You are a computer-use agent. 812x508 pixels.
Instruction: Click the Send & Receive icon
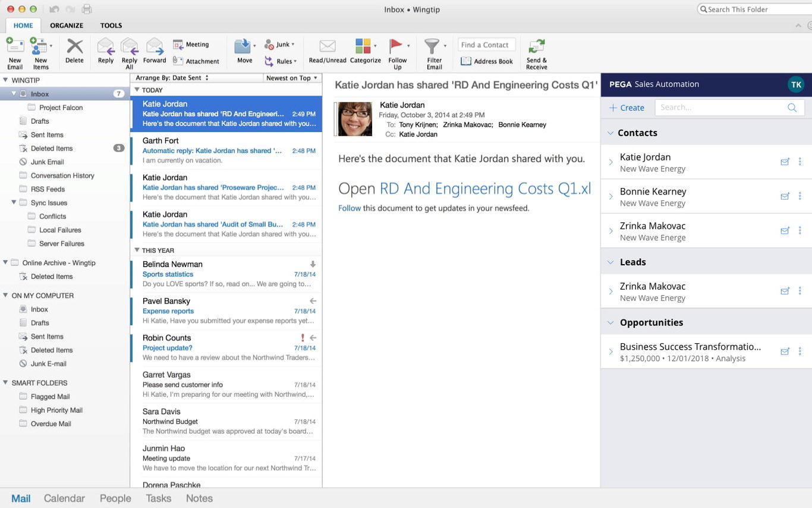coord(536,47)
